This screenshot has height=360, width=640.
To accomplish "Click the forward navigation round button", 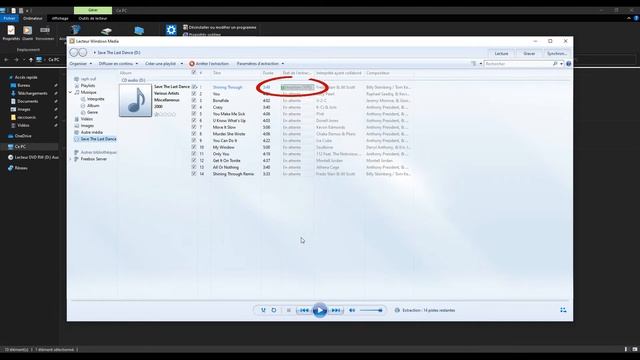I will pos(83,52).
